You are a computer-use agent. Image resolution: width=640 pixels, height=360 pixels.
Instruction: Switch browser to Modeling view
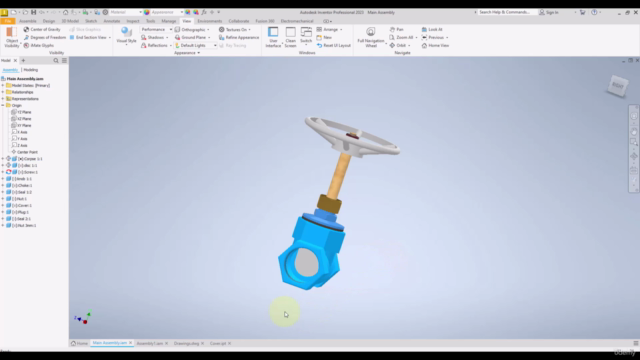(31, 70)
